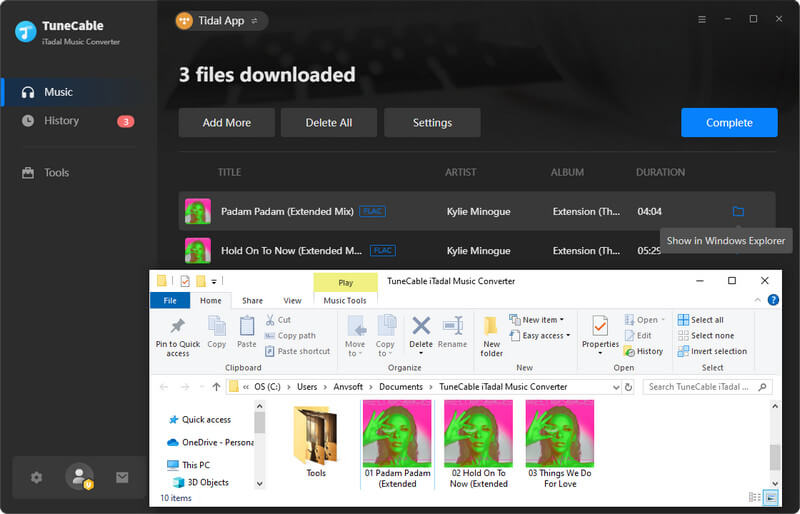
Task: Switch Explorer to details view button
Action: click(x=754, y=497)
